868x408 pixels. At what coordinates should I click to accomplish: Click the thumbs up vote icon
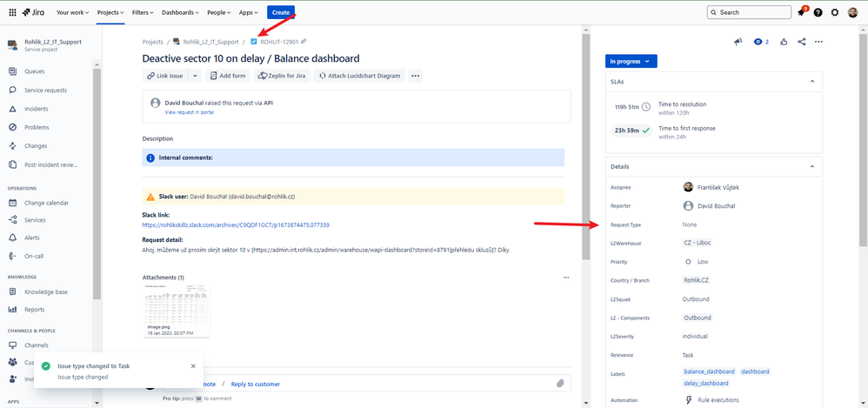point(784,42)
